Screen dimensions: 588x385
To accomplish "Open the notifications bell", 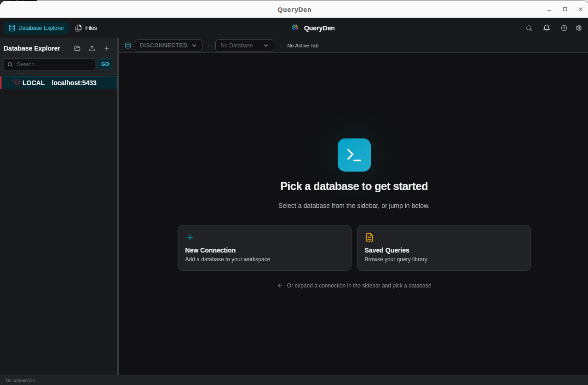I will (x=547, y=28).
